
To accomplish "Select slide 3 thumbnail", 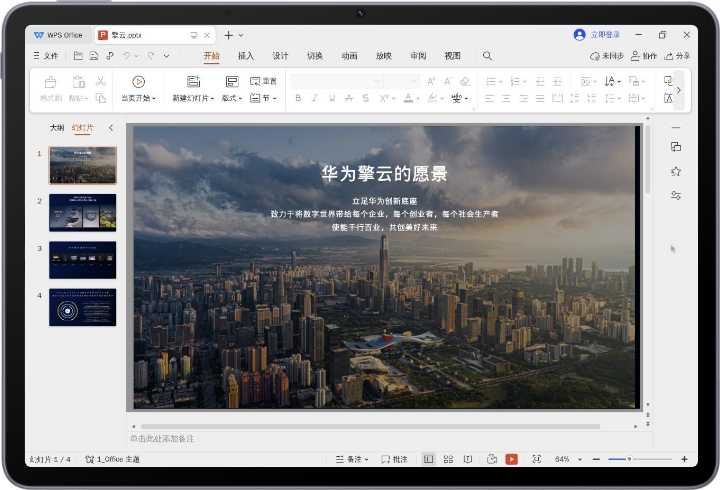I will click(82, 260).
